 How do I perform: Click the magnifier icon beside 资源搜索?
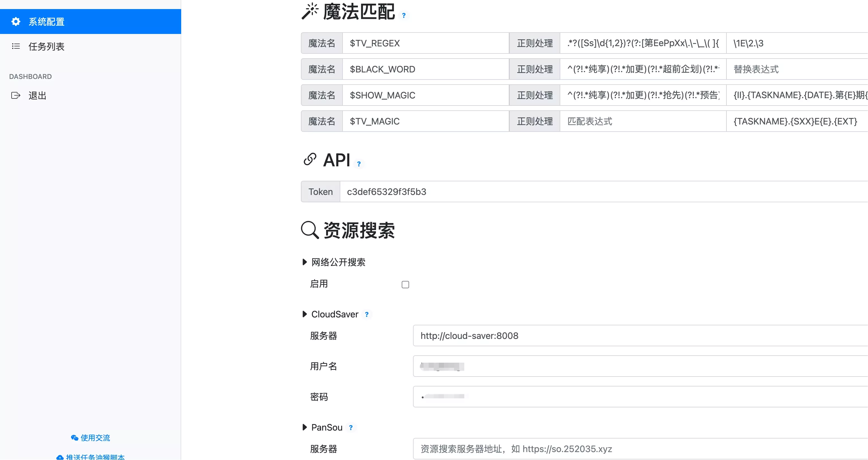click(x=310, y=230)
